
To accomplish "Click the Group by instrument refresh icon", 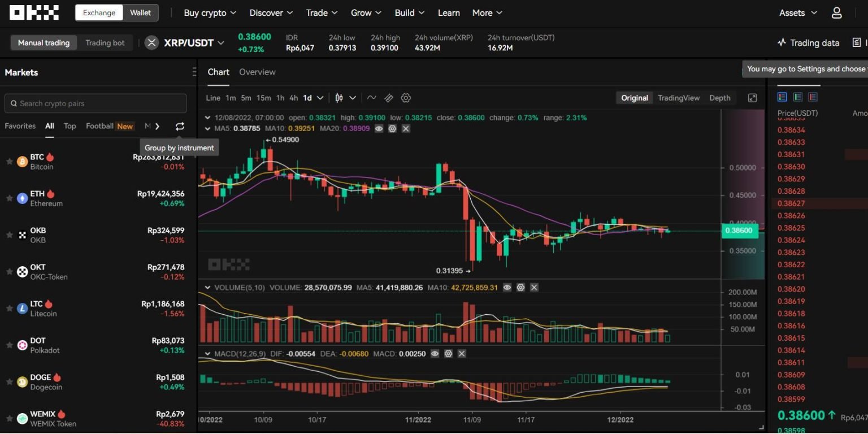I will pos(180,126).
